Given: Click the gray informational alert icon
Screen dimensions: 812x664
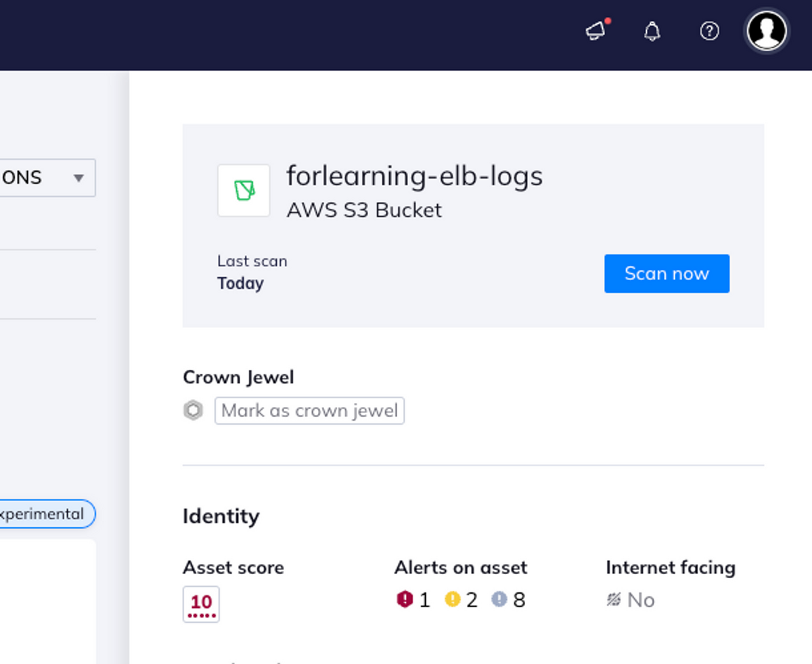Looking at the screenshot, I should [x=499, y=599].
